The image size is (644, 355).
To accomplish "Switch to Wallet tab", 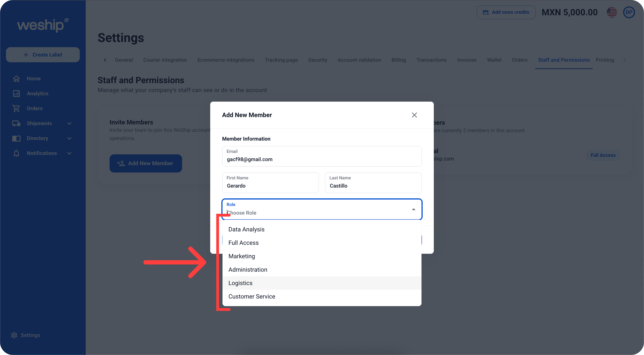I will coord(494,60).
